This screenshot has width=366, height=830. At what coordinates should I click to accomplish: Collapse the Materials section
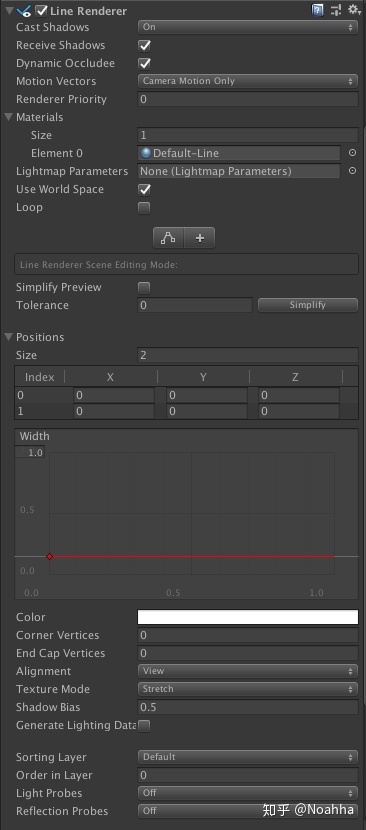tap(8, 117)
